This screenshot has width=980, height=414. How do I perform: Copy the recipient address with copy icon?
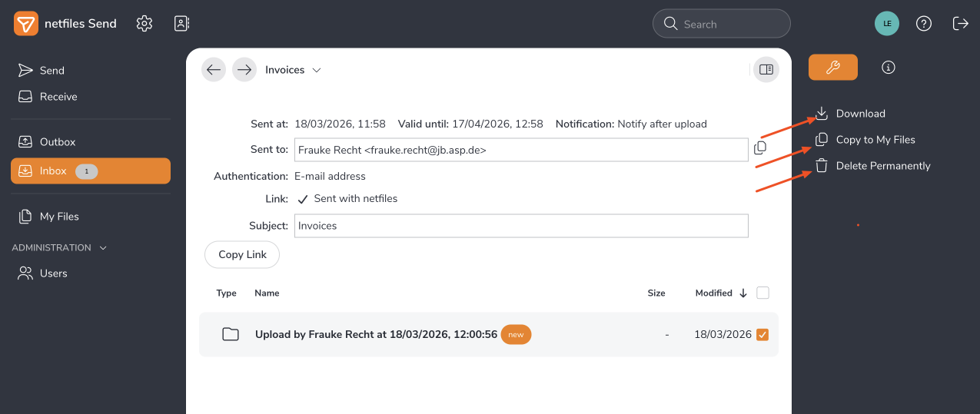(x=760, y=148)
